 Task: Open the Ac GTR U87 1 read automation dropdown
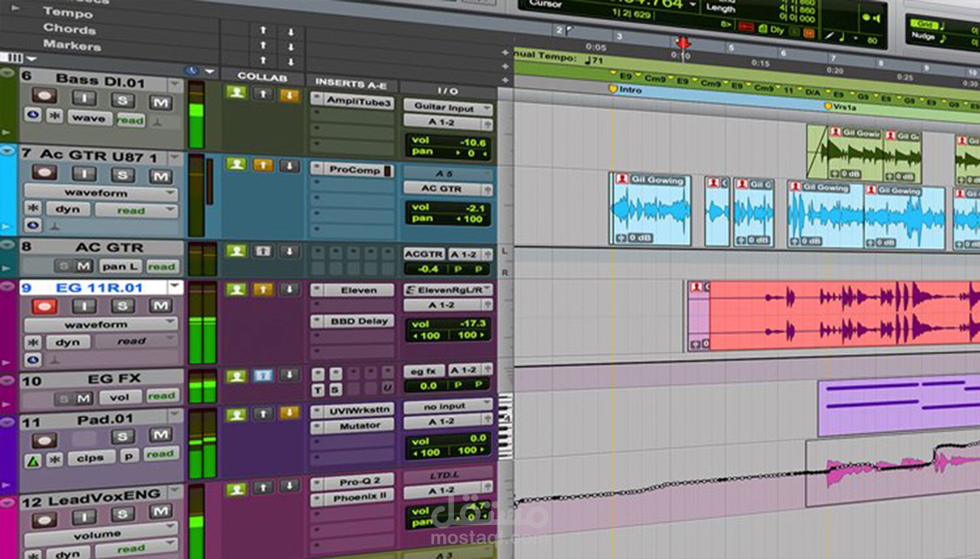click(136, 210)
